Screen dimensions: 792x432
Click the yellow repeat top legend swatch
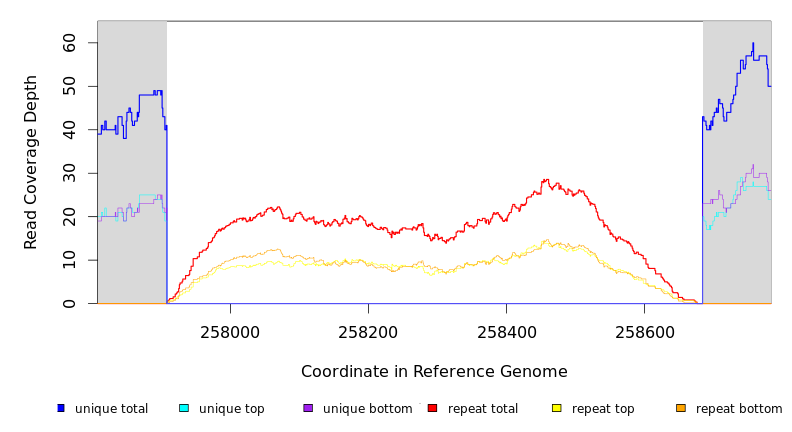point(557,408)
